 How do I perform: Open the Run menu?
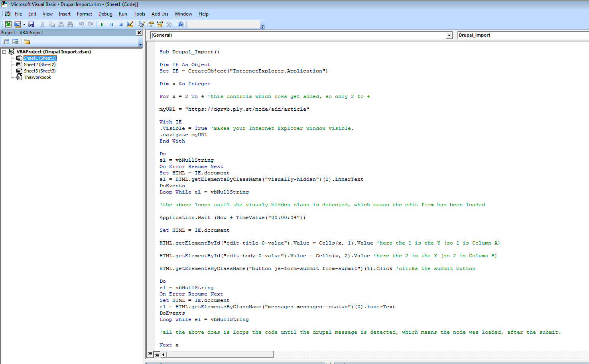pos(123,14)
